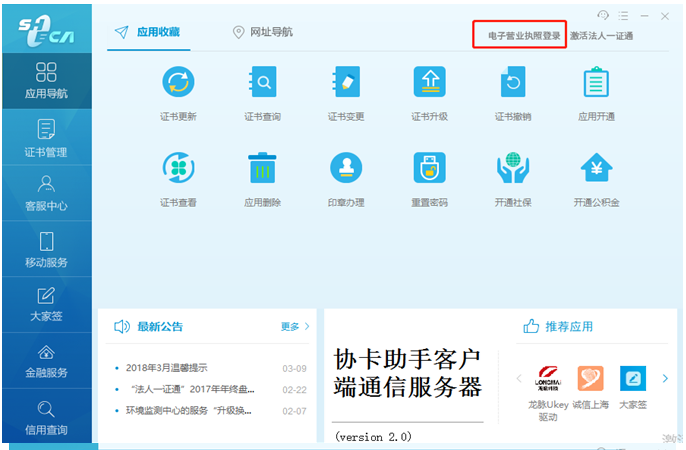Open the 证书变更 certificate change icon
The height and width of the screenshot is (450, 686).
pyautogui.click(x=346, y=82)
